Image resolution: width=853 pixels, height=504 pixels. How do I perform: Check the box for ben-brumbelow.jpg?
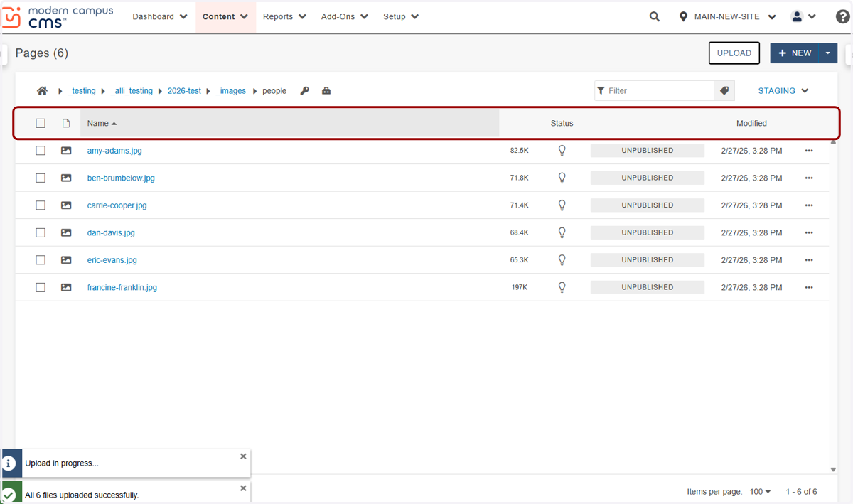[x=41, y=178]
